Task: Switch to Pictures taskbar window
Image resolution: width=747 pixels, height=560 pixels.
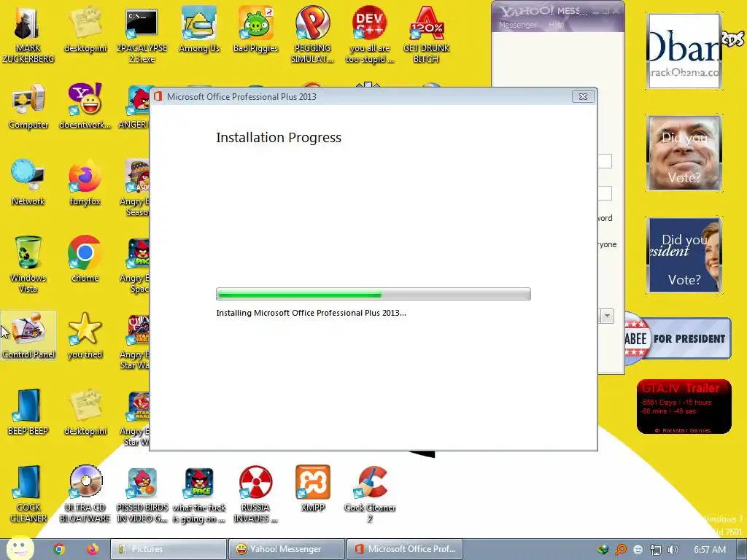Action: click(169, 549)
